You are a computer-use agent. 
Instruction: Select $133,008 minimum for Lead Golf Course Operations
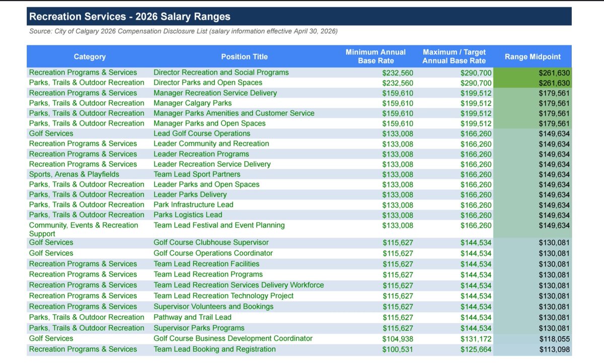coord(398,133)
